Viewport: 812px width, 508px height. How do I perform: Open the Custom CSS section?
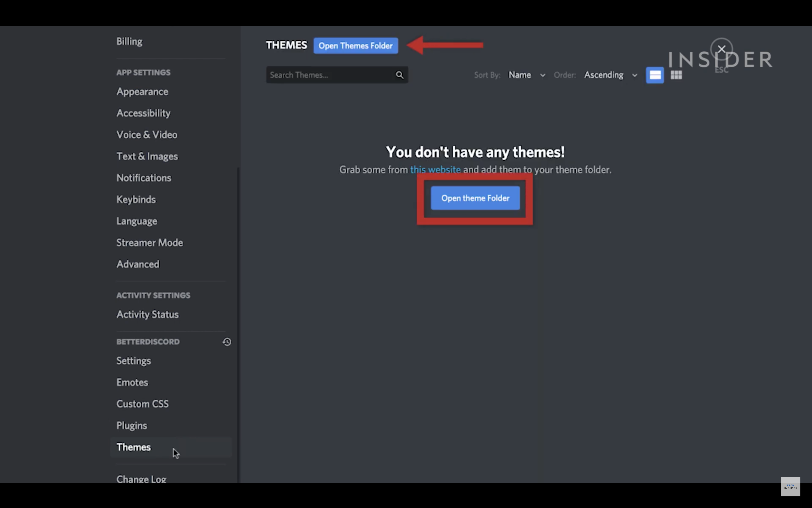coord(143,404)
